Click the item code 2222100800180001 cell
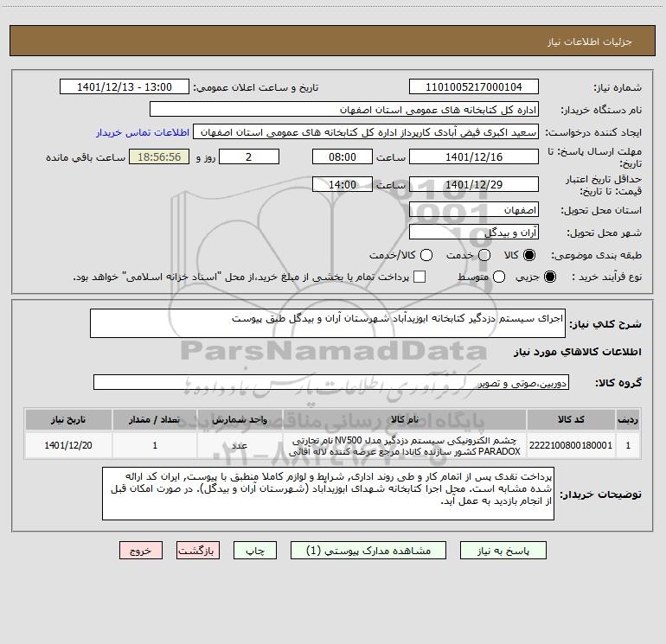666x644 pixels. (571, 445)
